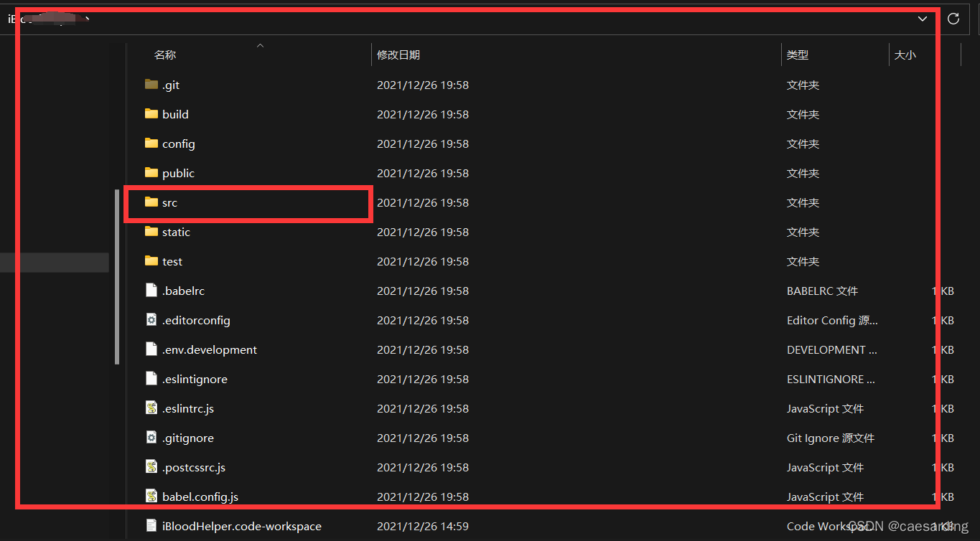Image resolution: width=980 pixels, height=541 pixels.
Task: Click the .eslintrc.js script icon
Action: coord(151,408)
